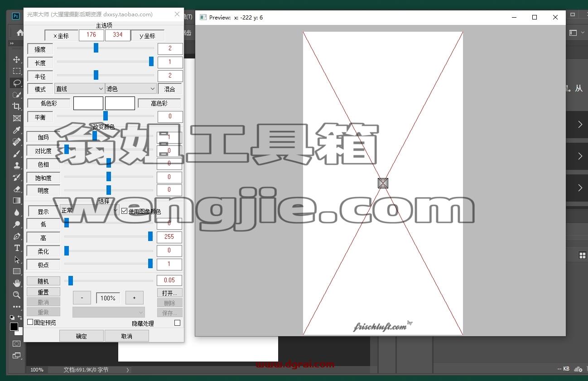Select the Zoom tool
This screenshot has height=381, width=588.
17,295
